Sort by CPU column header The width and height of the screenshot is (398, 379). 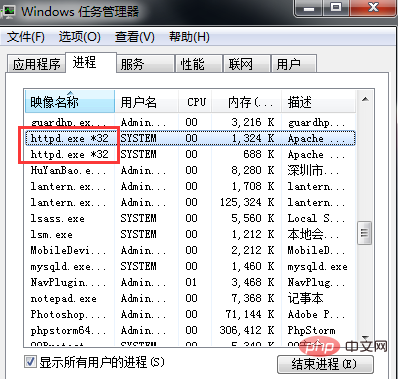196,101
